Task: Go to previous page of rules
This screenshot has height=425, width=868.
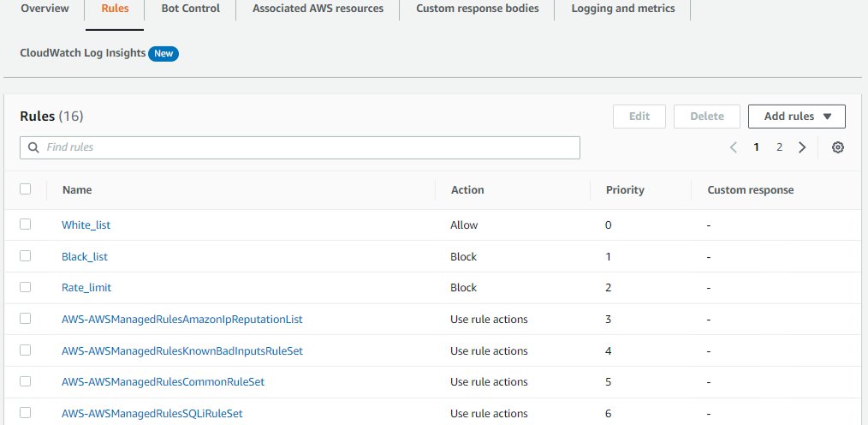Action: point(734,147)
